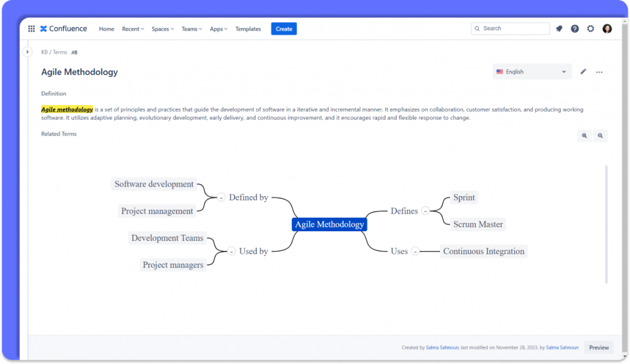Screen dimensions: 630x364
Task: Open help using the question mark icon
Action: [x=574, y=28]
